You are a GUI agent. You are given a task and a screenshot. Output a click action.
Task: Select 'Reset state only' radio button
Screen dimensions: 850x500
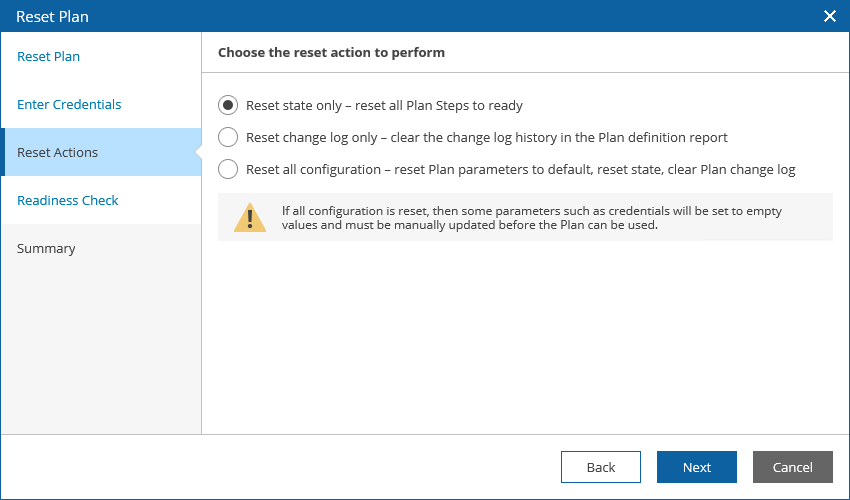pos(228,105)
